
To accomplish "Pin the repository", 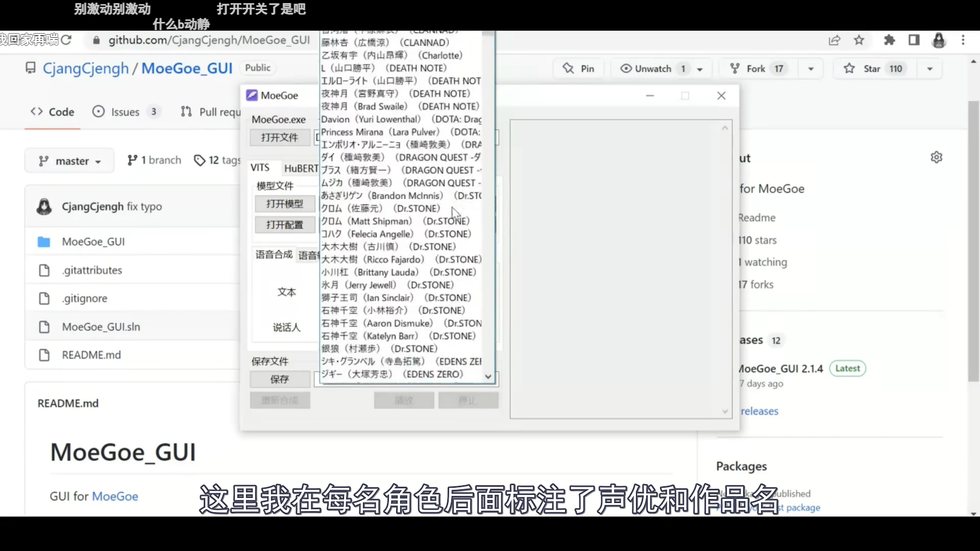I will point(579,68).
